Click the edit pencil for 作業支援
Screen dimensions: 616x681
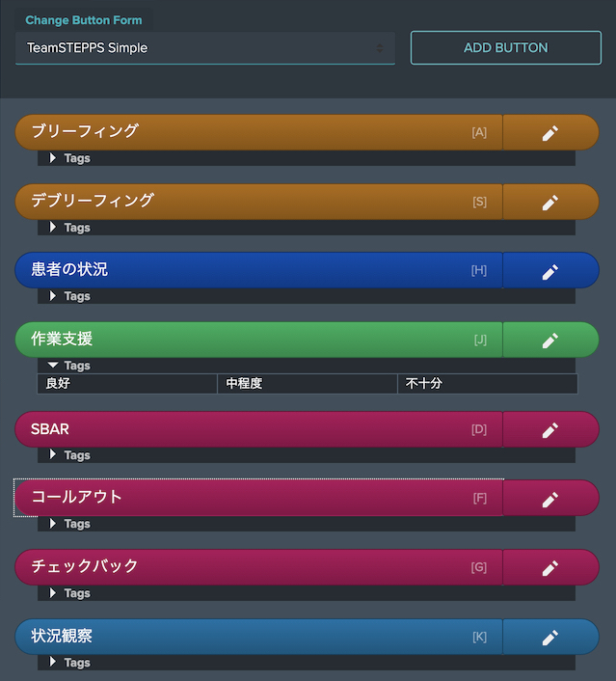(x=550, y=340)
